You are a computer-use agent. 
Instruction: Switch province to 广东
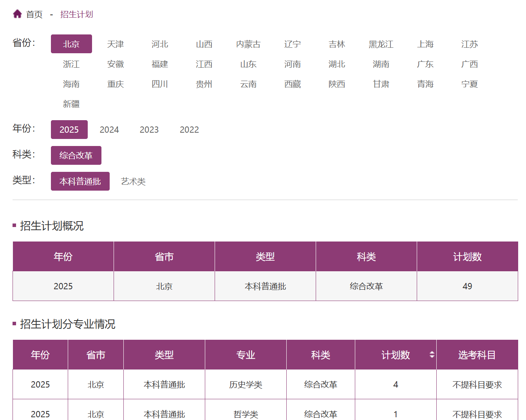pos(425,64)
